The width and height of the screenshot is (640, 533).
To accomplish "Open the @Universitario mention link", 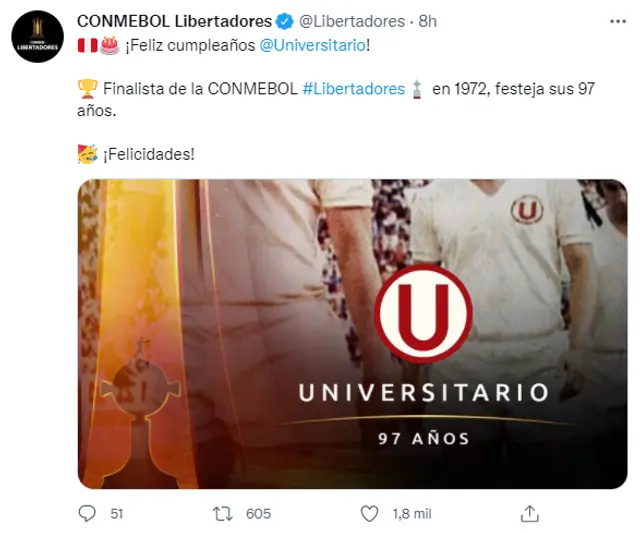I will pyautogui.click(x=313, y=45).
